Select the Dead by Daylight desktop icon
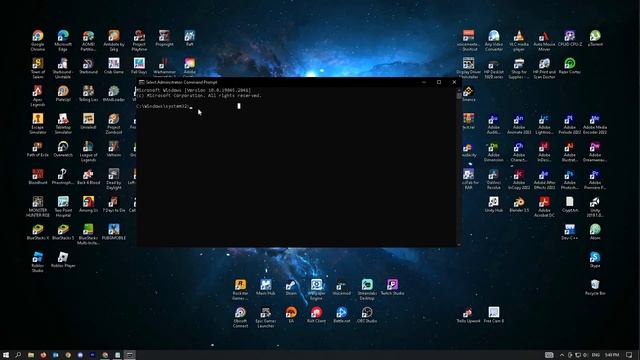640x360 pixels. point(114,179)
